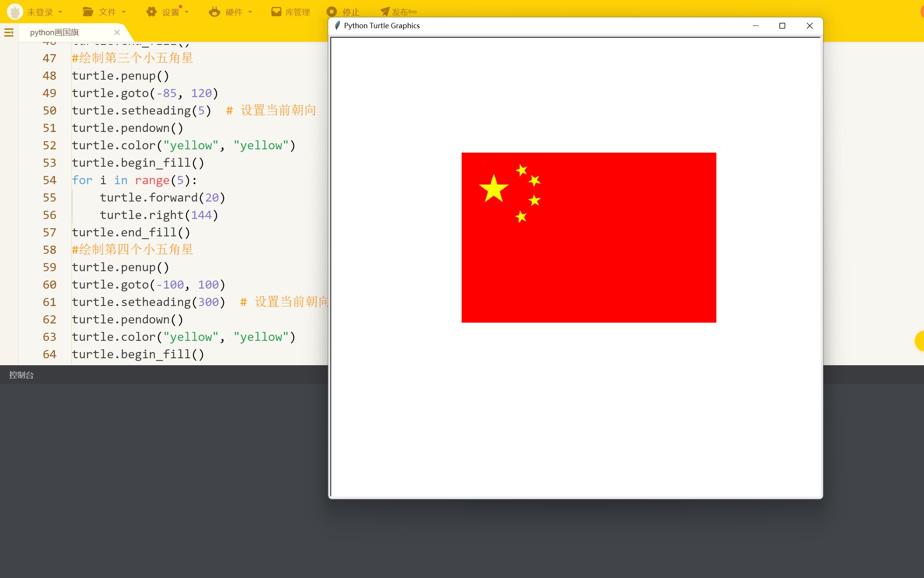
Task: Stop the running program via 停止
Action: point(351,12)
